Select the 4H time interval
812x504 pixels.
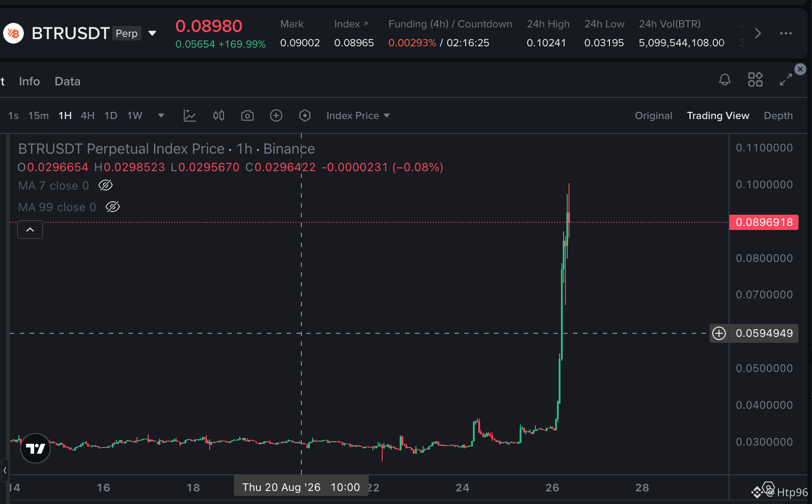click(88, 115)
